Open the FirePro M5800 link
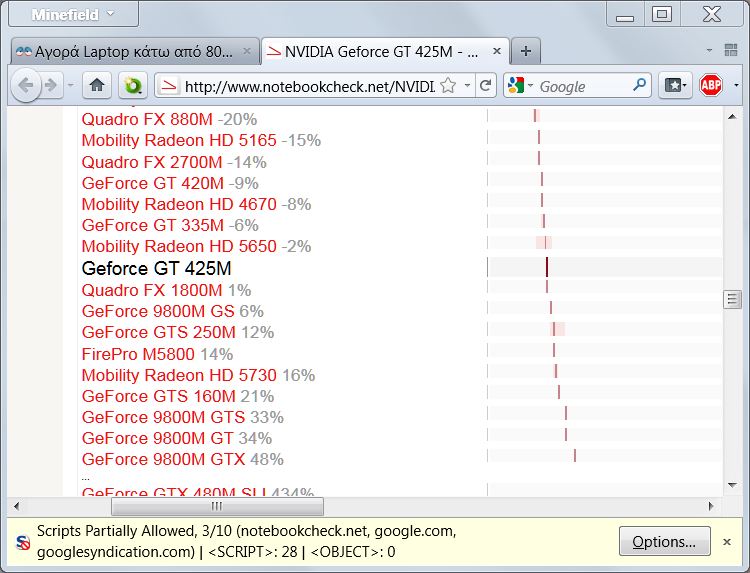750x573 pixels. pyautogui.click(x=138, y=354)
